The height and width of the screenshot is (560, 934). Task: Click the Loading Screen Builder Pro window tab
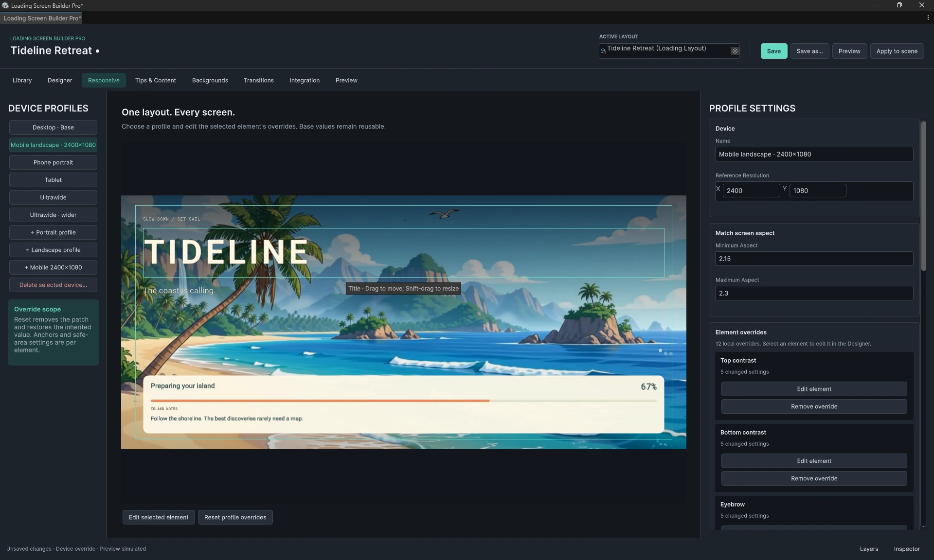click(42, 18)
